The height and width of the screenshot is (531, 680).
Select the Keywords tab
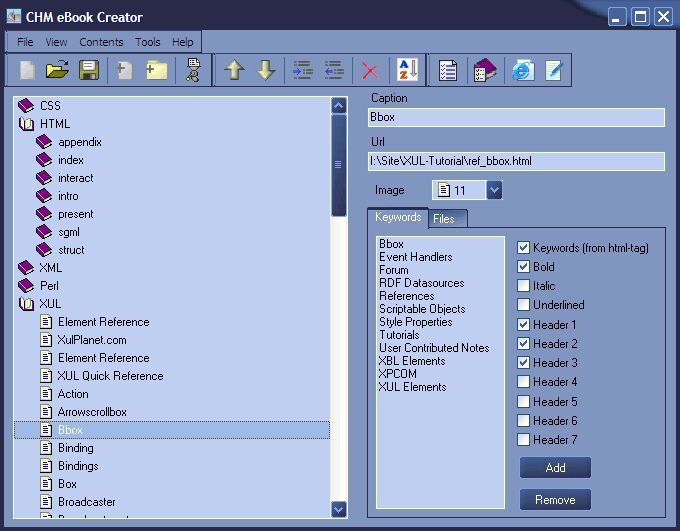398,217
